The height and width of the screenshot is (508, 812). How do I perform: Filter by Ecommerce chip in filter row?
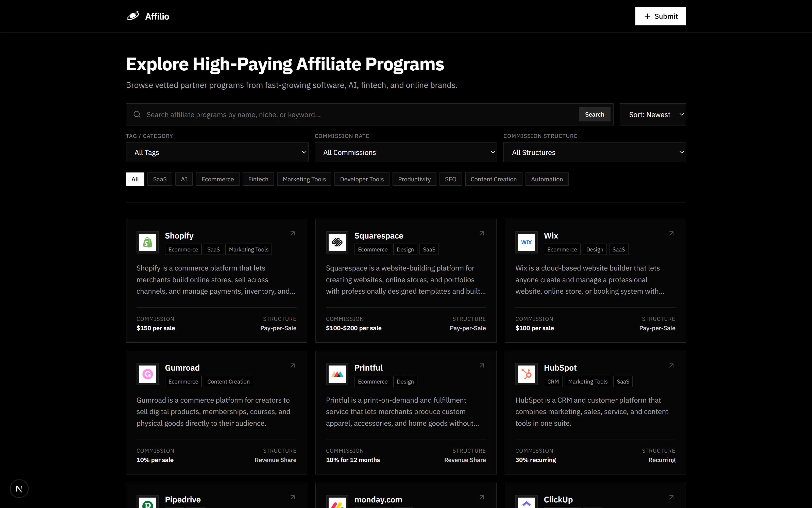(x=217, y=179)
